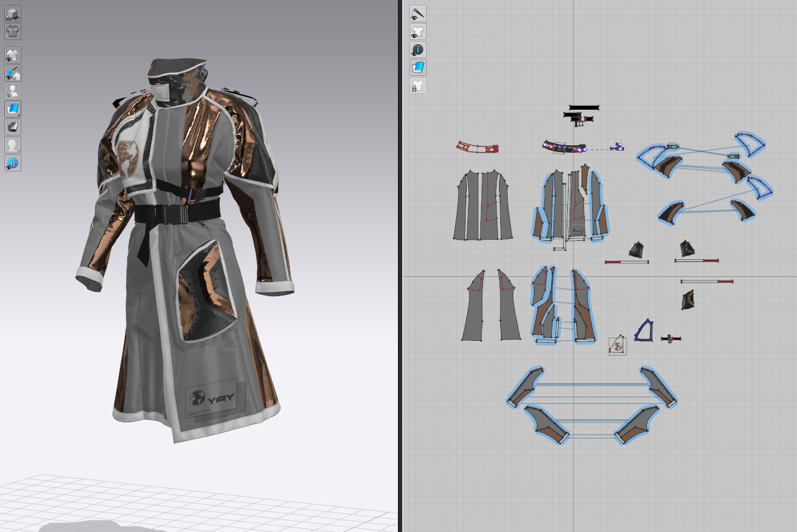The height and width of the screenshot is (532, 797).
Task: Toggle Show Avatar eye icon
Action: pos(12,91)
